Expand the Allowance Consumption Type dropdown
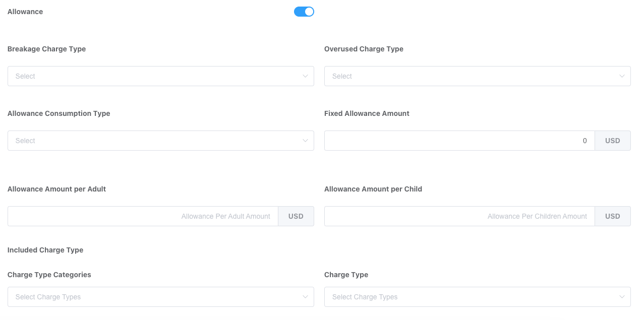This screenshot has width=644, height=320. pyautogui.click(x=151, y=141)
